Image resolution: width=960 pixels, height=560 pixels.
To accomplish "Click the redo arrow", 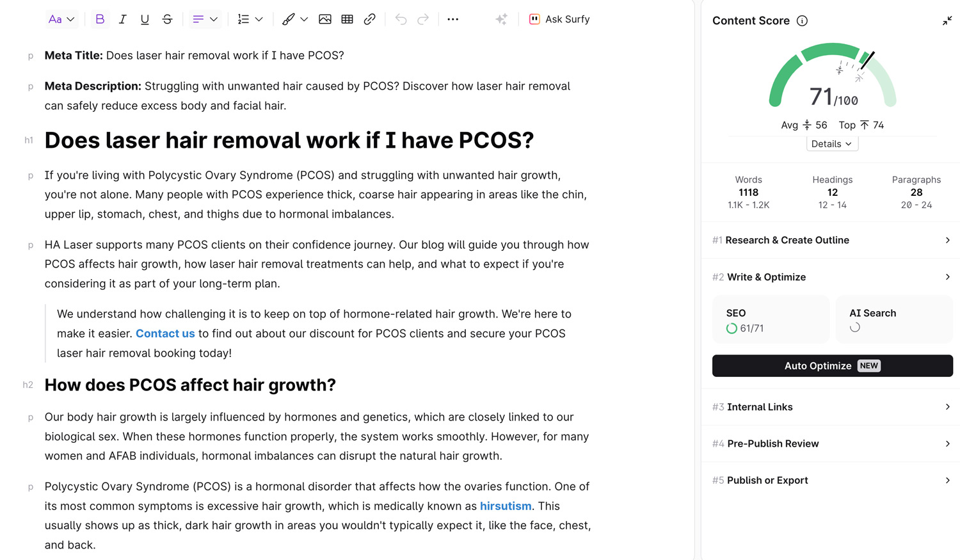I will pyautogui.click(x=423, y=19).
